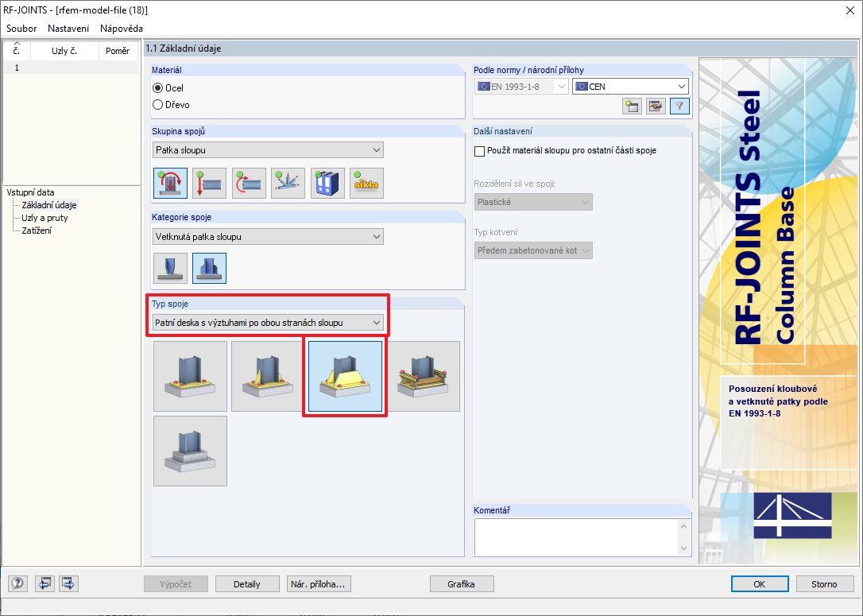Click the č. column header
863x616 pixels.
(17, 51)
